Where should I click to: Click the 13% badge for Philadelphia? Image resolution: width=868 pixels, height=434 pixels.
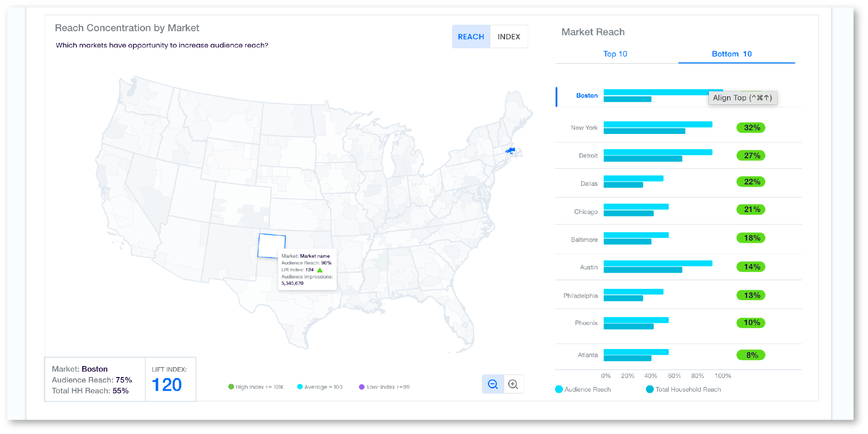(751, 295)
